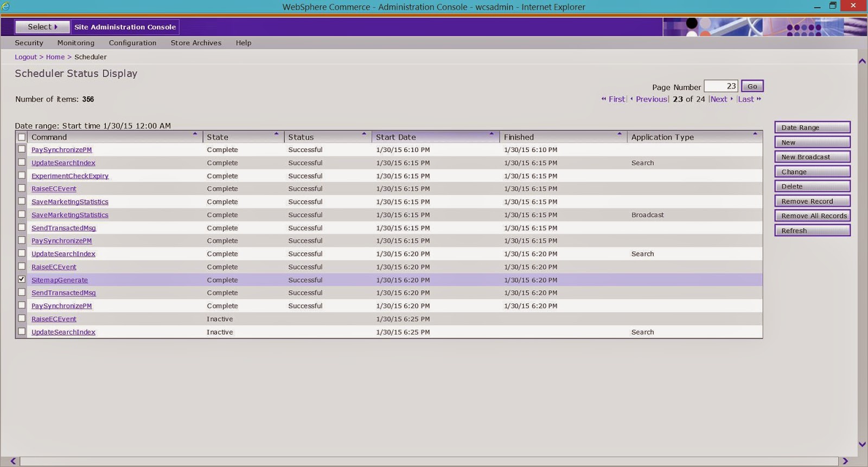Screen dimensions: 868x467
Task: Click the Remove Record button
Action: 812,201
